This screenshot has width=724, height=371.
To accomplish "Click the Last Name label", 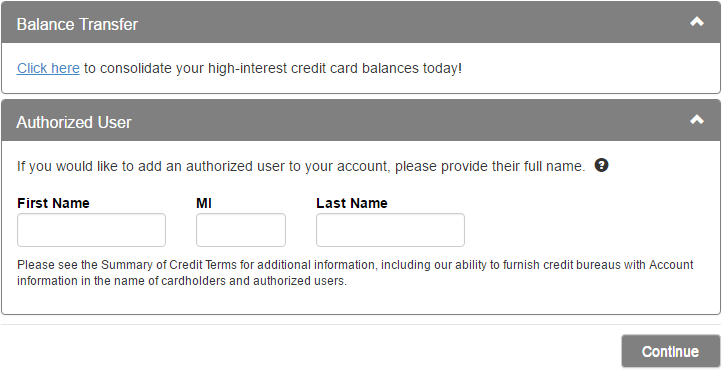I will [x=352, y=203].
